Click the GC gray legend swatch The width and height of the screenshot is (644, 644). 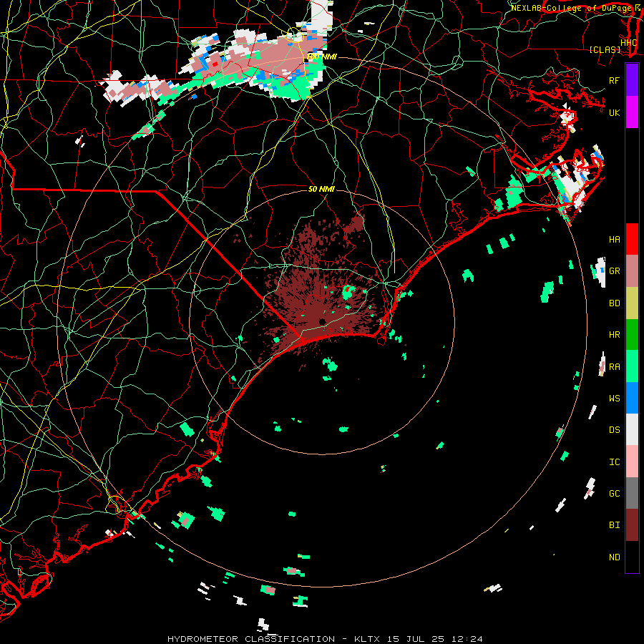(632, 493)
